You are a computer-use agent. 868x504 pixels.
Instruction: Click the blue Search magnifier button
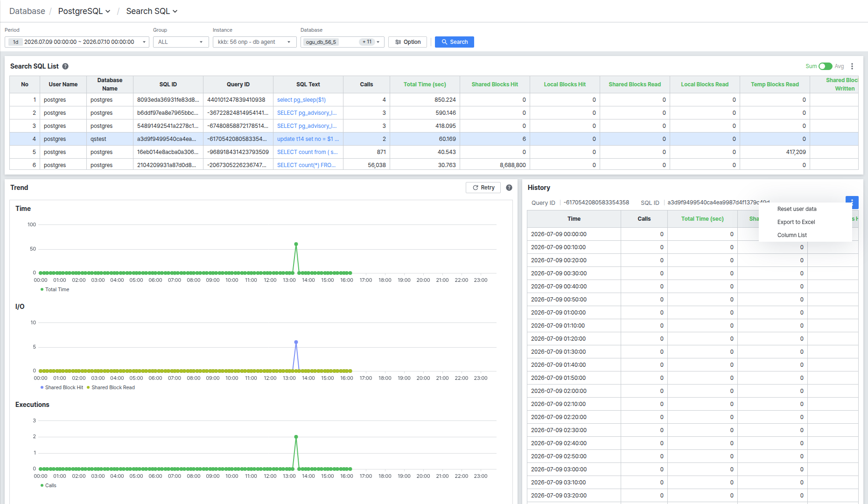[x=455, y=42]
